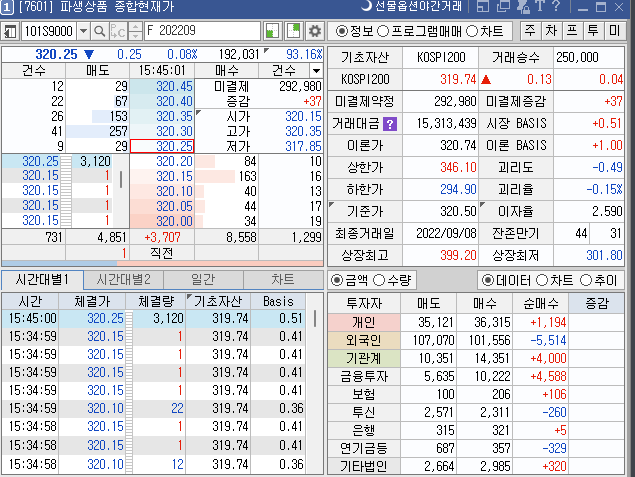
Task: Click the spinner arrows beside the P/C icon
Action: click(136, 31)
